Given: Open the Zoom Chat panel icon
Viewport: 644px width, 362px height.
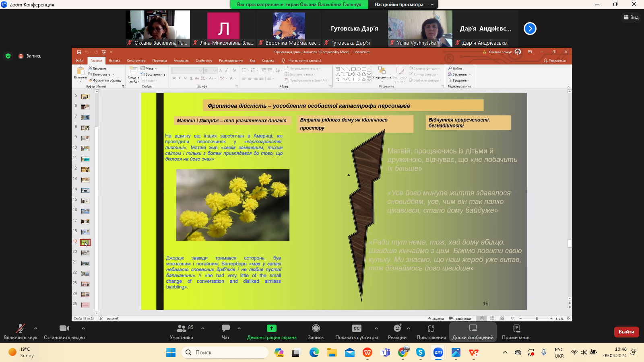Looking at the screenshot, I should (225, 329).
